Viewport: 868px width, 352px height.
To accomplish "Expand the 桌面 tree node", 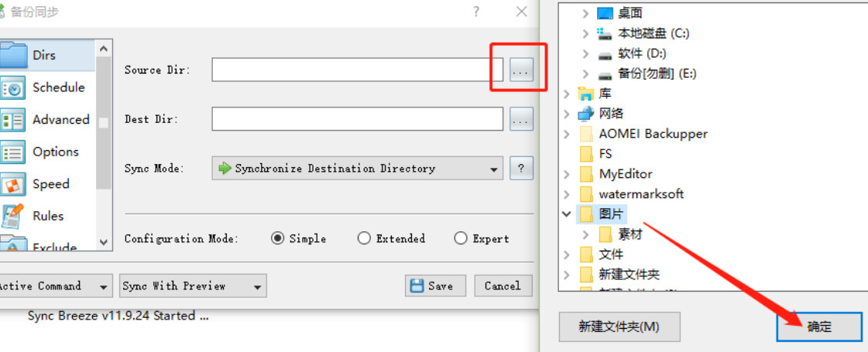I will coord(585,12).
